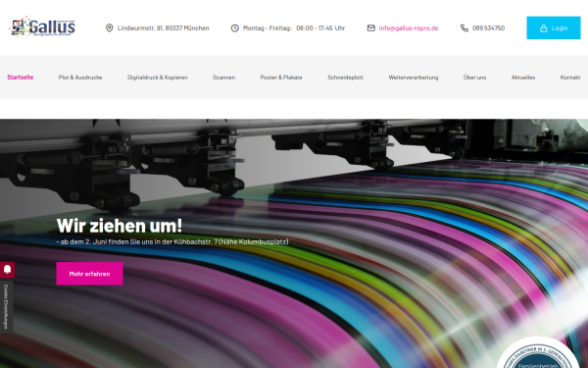588x368 pixels.
Task: Click the Lindwurmstr. 91 address text
Action: [163, 28]
